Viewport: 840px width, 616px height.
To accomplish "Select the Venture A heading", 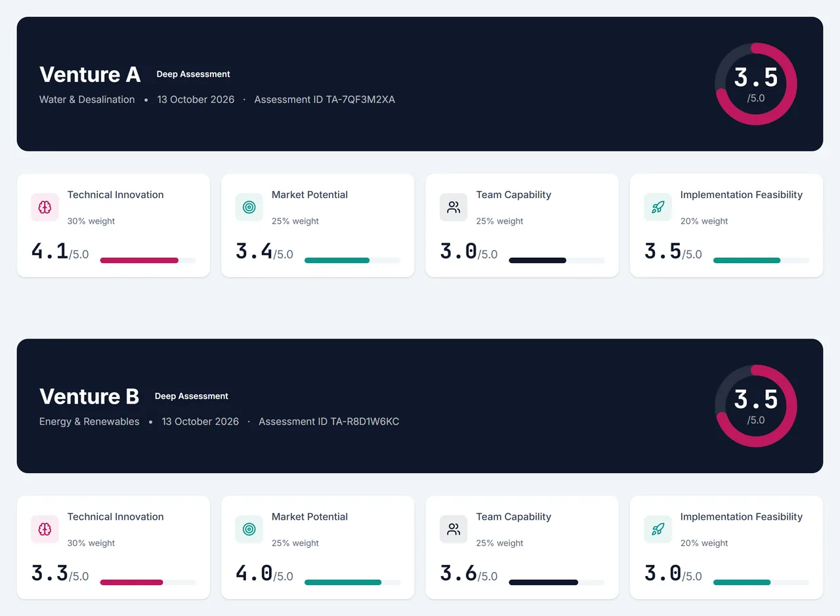I will tap(90, 75).
